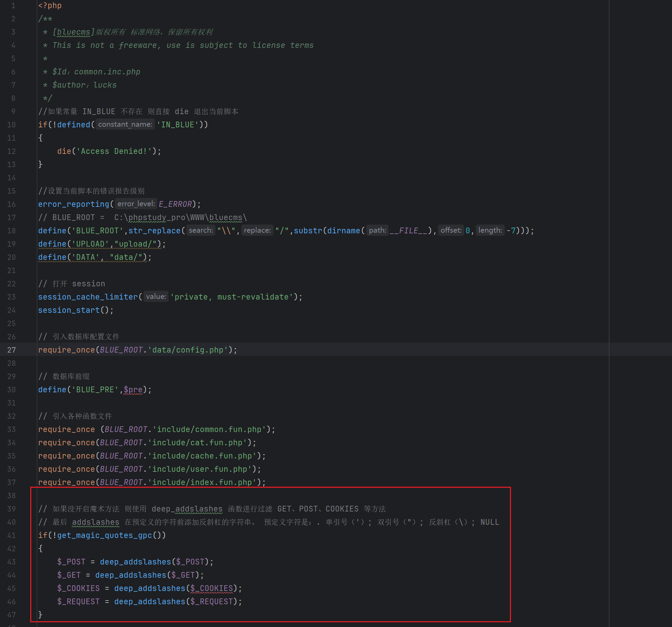This screenshot has height=627, width=672.
Task: Click 'include/cat.fun.php' on line 34
Action: 197,443
